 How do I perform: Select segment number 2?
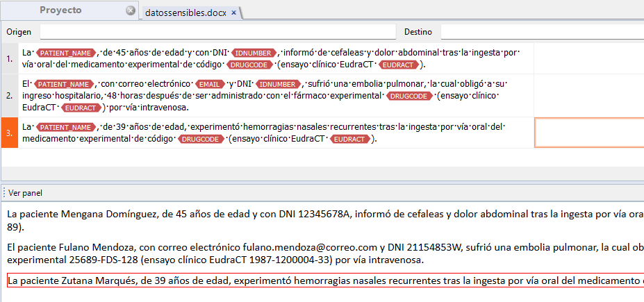coord(10,96)
